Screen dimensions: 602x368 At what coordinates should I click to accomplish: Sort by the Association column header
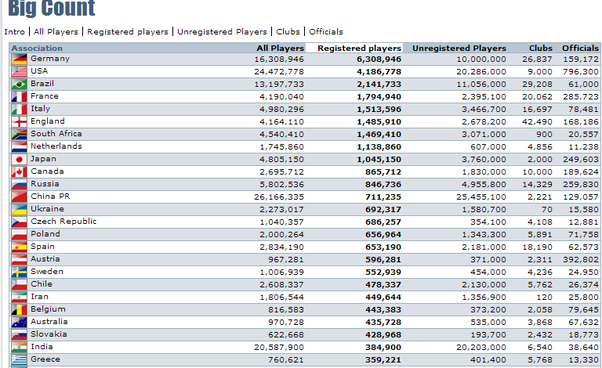(x=37, y=48)
